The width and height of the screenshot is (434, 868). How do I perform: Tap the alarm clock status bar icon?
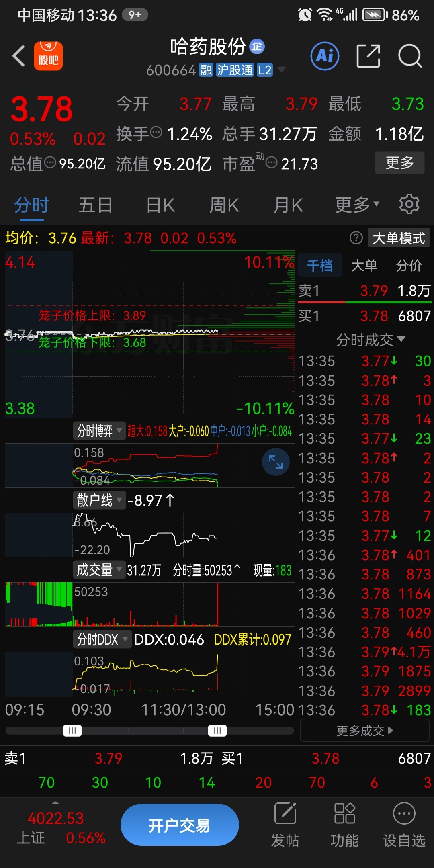point(305,15)
